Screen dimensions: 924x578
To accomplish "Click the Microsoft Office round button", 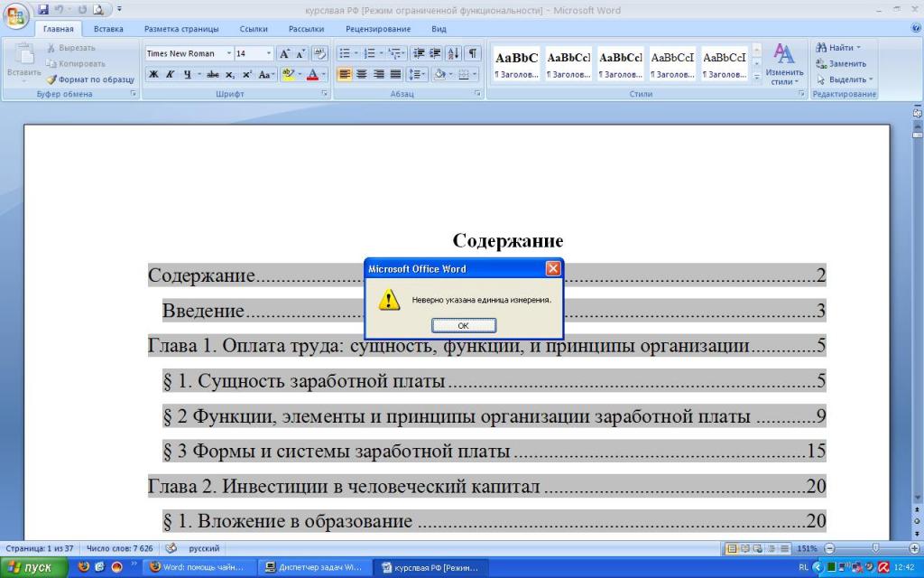I will [16, 16].
